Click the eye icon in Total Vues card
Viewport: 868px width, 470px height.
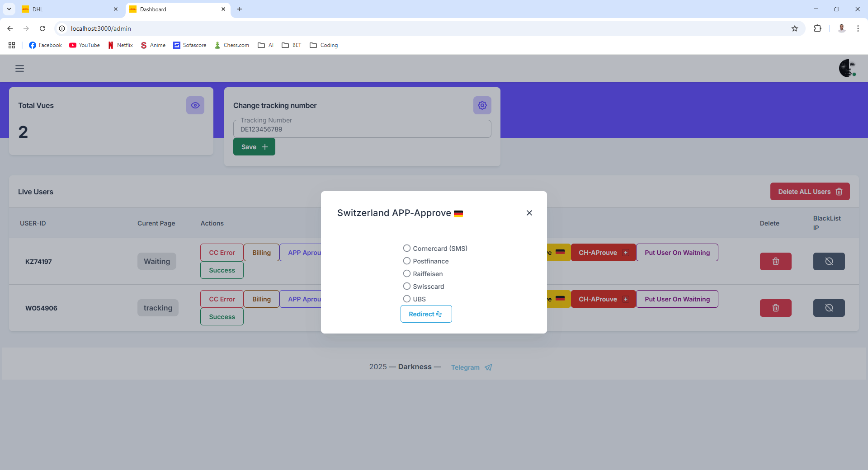coord(195,105)
